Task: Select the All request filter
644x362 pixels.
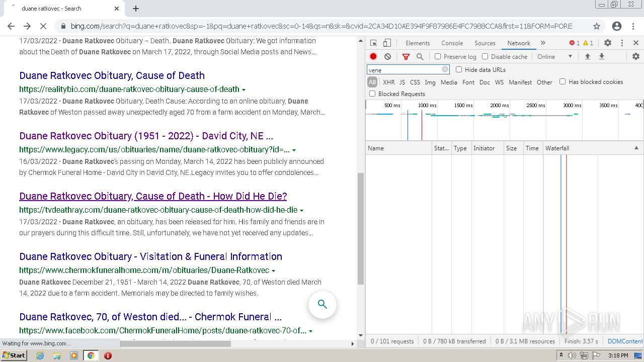Action: pyautogui.click(x=372, y=82)
